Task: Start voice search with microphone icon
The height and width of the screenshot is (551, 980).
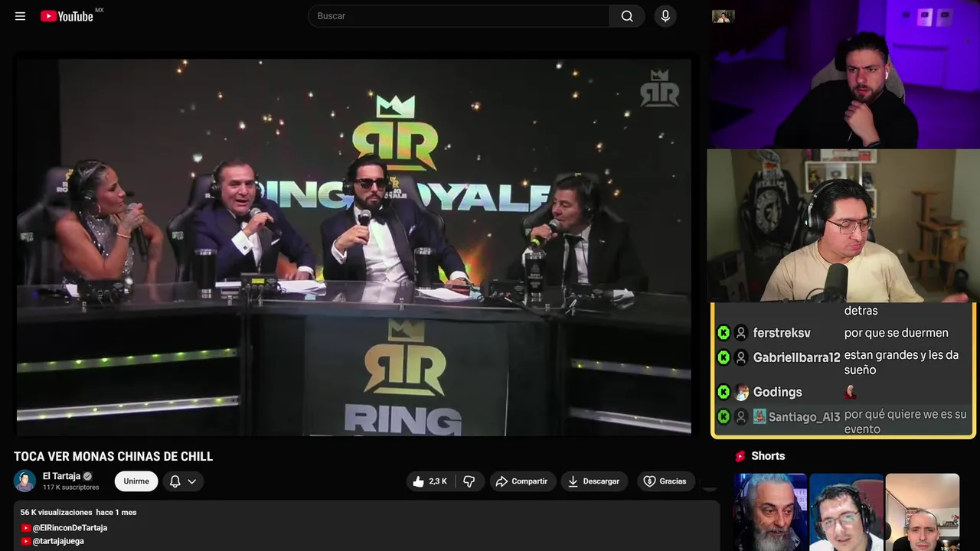Action: [665, 16]
